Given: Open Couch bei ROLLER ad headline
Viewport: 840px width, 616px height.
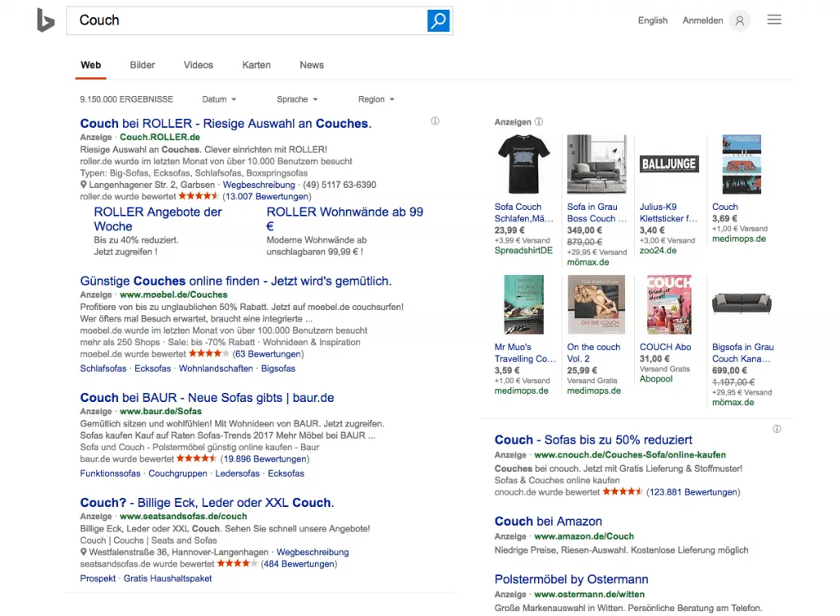Looking at the screenshot, I should pos(226,123).
